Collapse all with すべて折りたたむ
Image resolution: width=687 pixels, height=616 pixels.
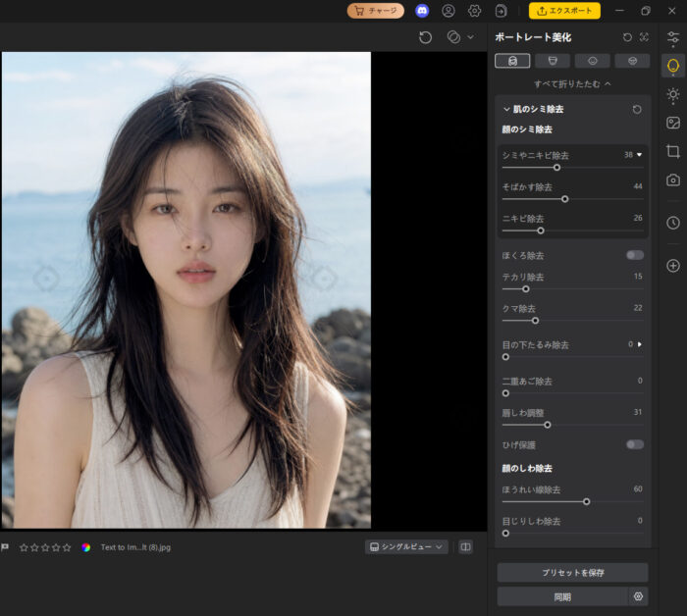[x=572, y=84]
